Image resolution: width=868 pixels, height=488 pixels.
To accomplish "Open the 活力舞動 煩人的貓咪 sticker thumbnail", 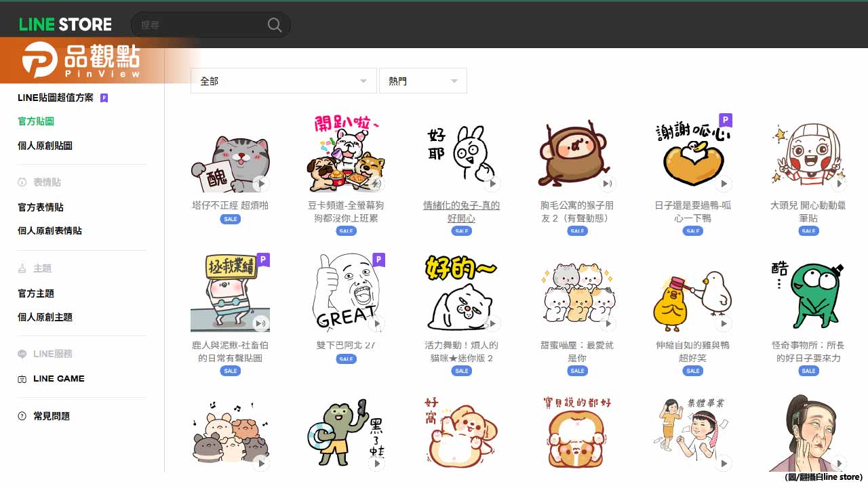I will 462,293.
